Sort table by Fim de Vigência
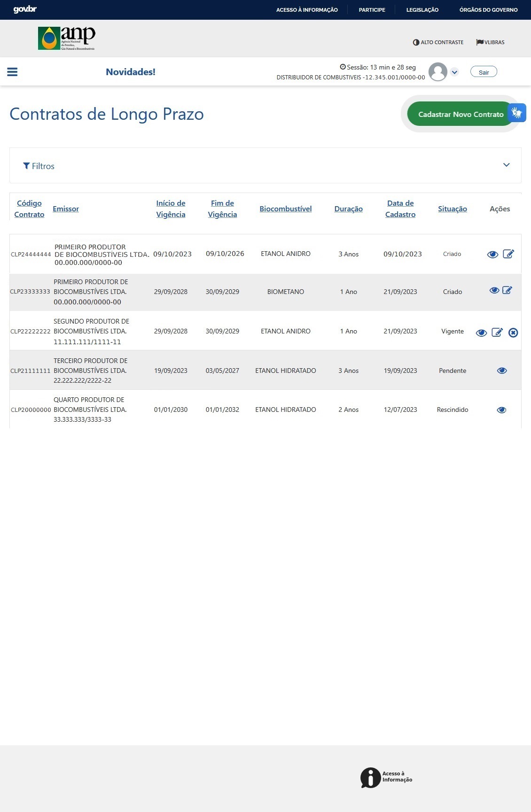This screenshot has height=812, width=531. click(x=222, y=209)
